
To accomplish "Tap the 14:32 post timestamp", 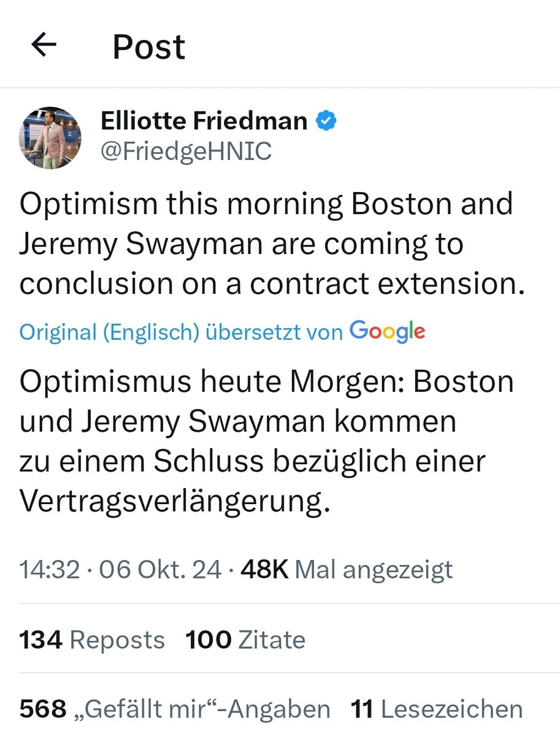I will pyautogui.click(x=50, y=570).
